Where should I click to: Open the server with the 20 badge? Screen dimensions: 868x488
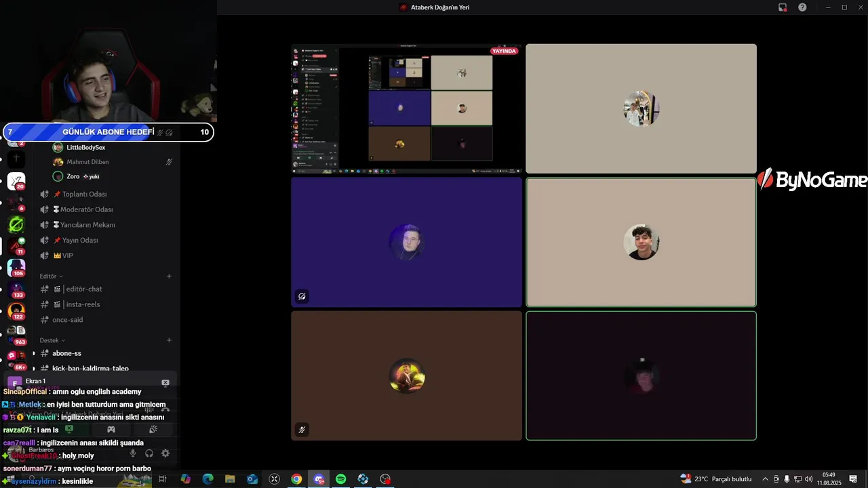pos(16,181)
